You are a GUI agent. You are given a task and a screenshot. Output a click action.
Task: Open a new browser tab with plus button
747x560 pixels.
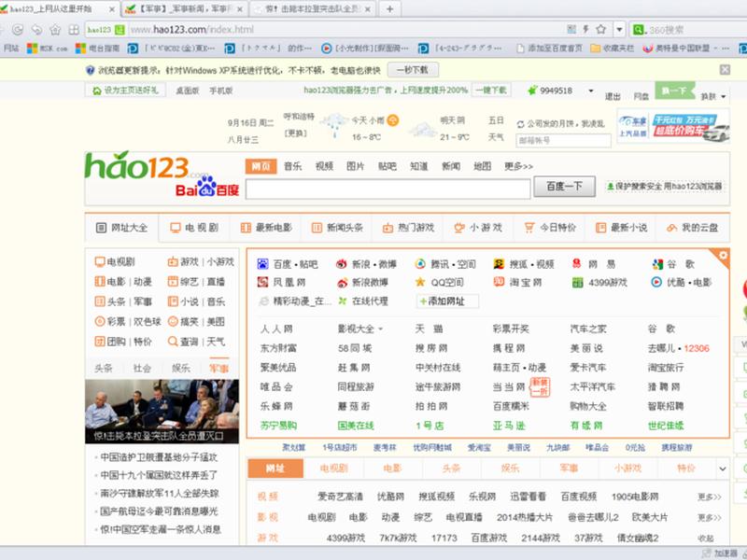[389, 8]
